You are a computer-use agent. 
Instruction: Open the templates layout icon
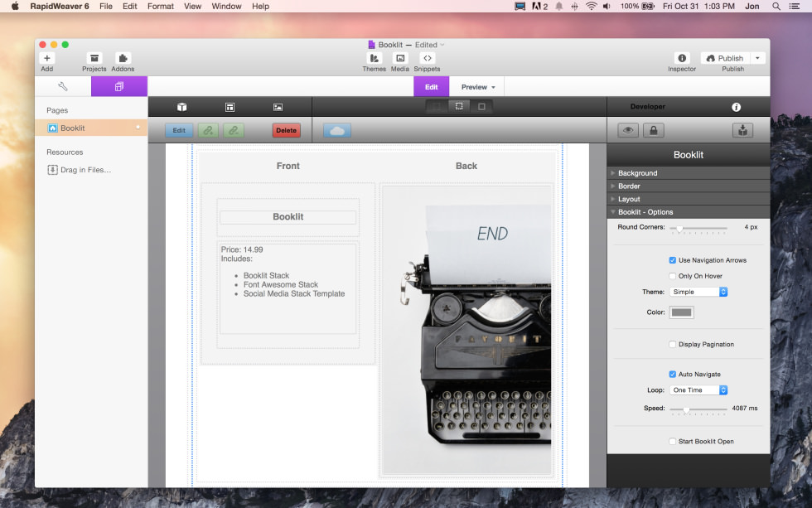click(230, 107)
